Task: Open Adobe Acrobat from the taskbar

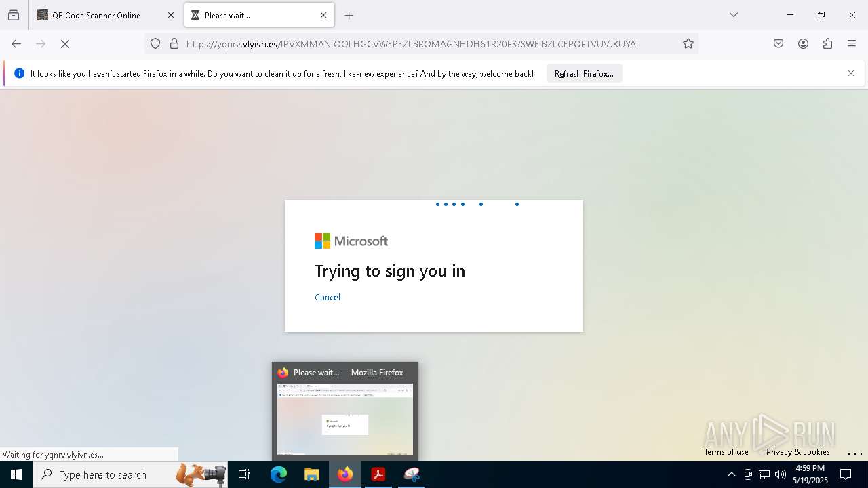Action: tap(378, 474)
